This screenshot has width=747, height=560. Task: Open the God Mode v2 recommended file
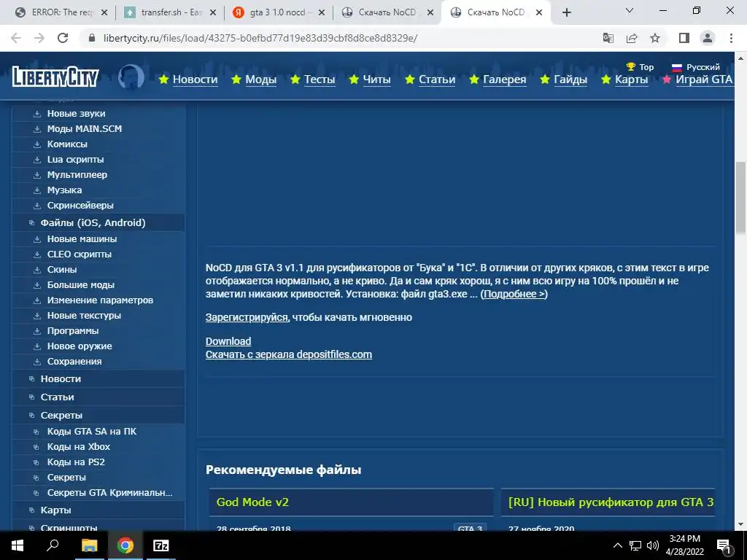[252, 502]
